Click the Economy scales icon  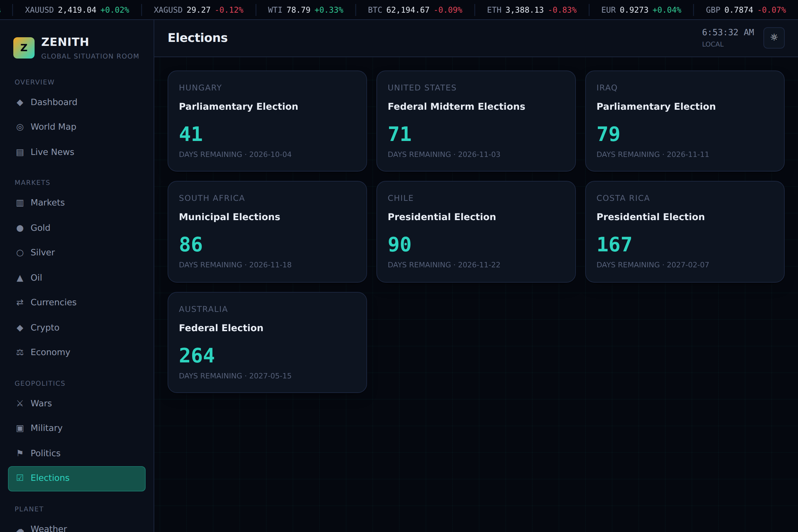[x=20, y=352]
